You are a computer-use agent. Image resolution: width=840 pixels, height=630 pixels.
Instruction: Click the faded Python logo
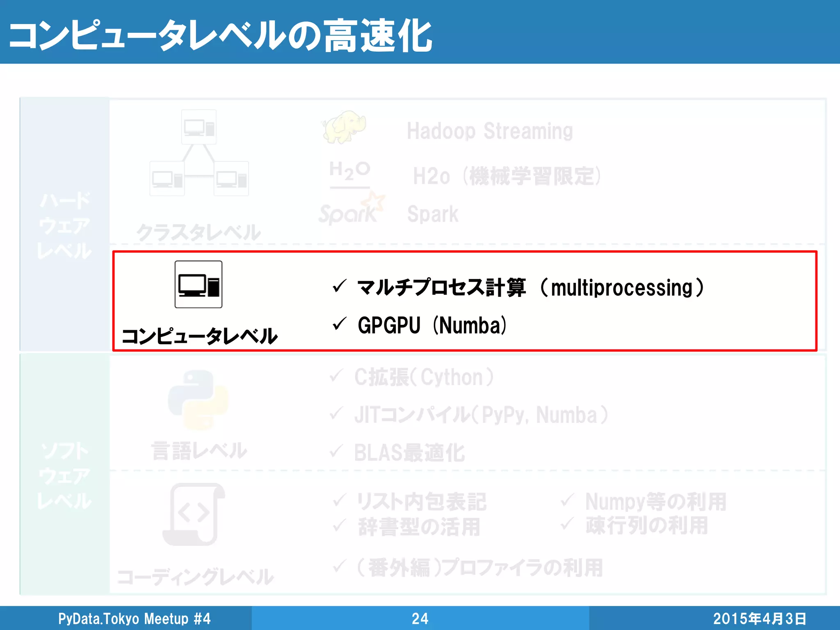198,399
